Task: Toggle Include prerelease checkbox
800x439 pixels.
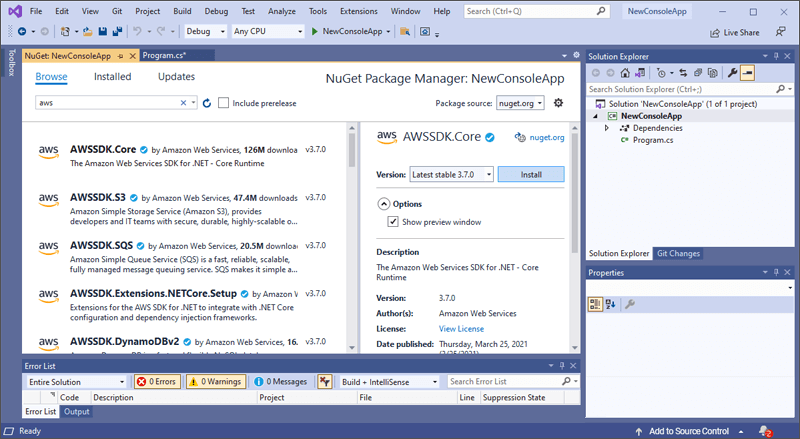Action: [x=223, y=103]
